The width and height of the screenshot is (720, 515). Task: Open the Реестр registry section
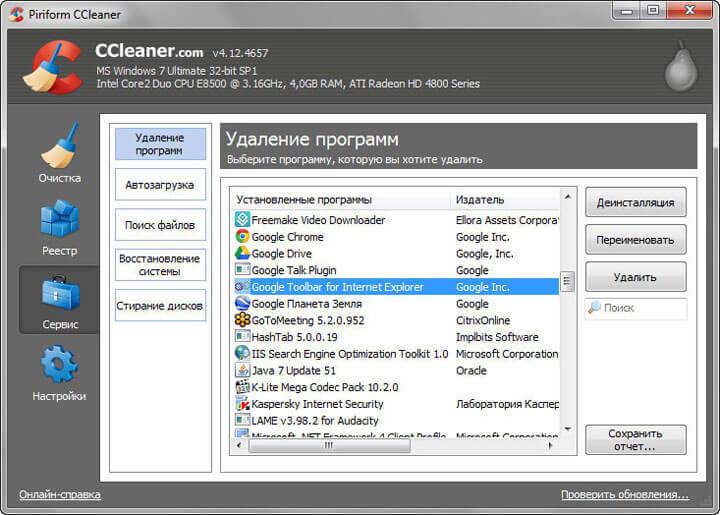pyautogui.click(x=60, y=227)
